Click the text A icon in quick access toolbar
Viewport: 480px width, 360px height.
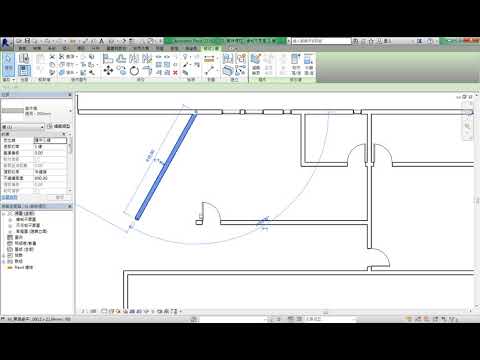click(102, 41)
